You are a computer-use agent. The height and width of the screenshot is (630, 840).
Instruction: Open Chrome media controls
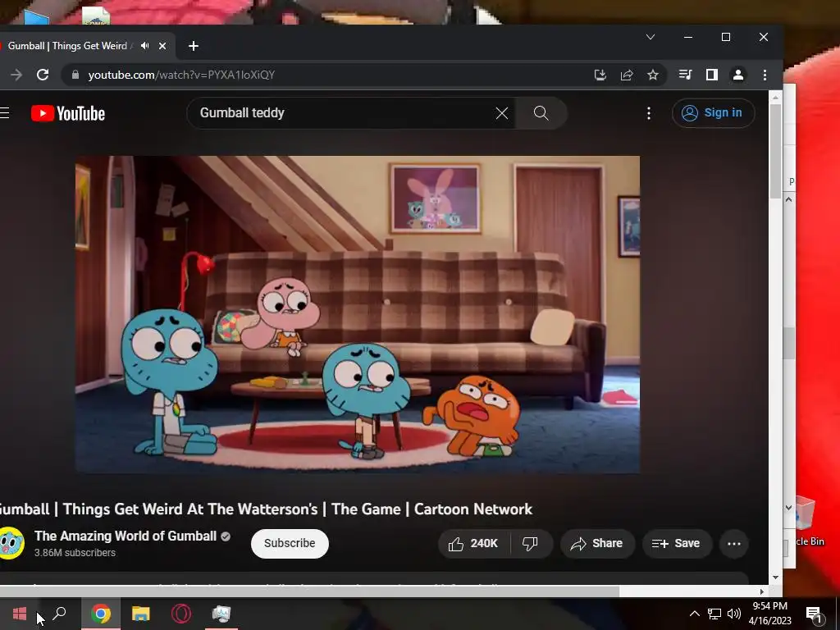[x=685, y=75]
